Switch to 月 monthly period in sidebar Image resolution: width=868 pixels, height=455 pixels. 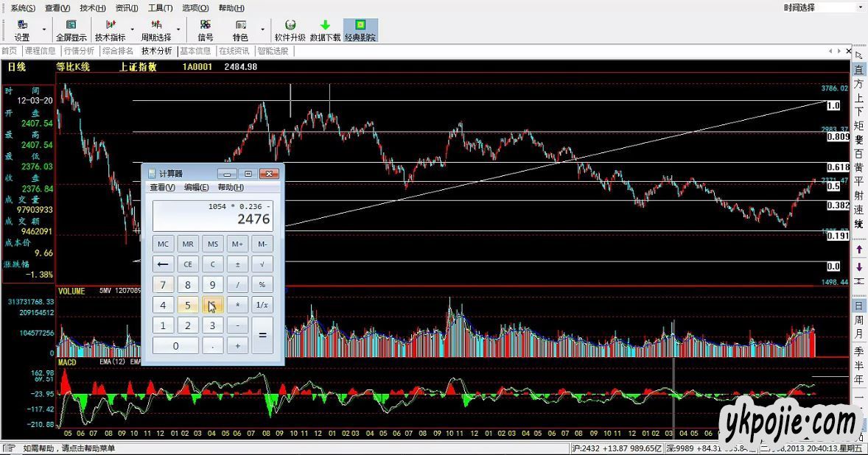(x=858, y=335)
